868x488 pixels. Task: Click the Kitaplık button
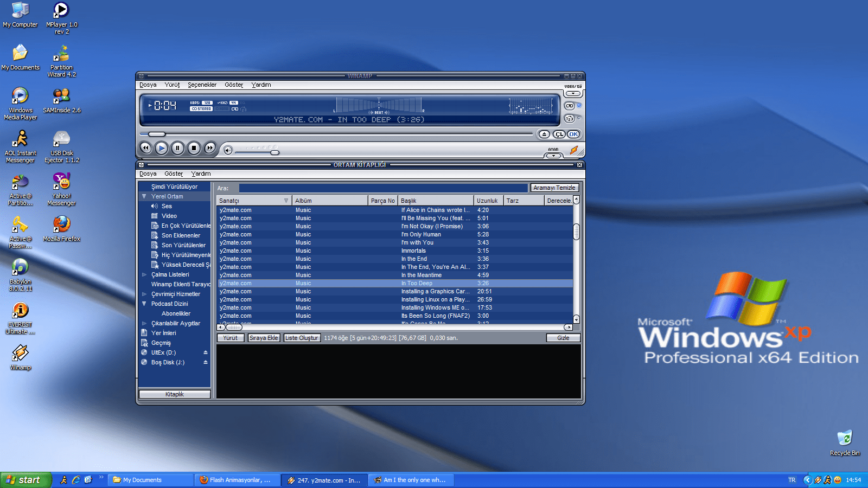click(175, 394)
